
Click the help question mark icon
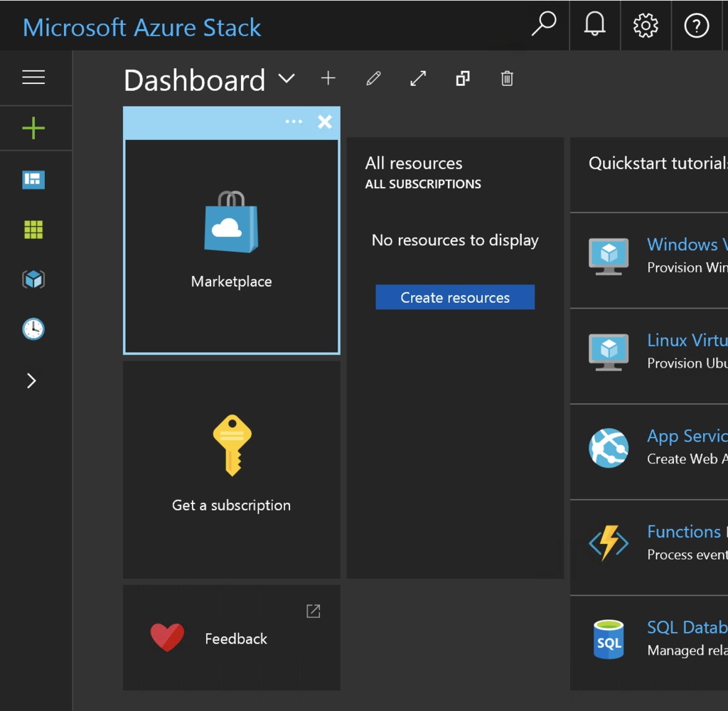(696, 26)
